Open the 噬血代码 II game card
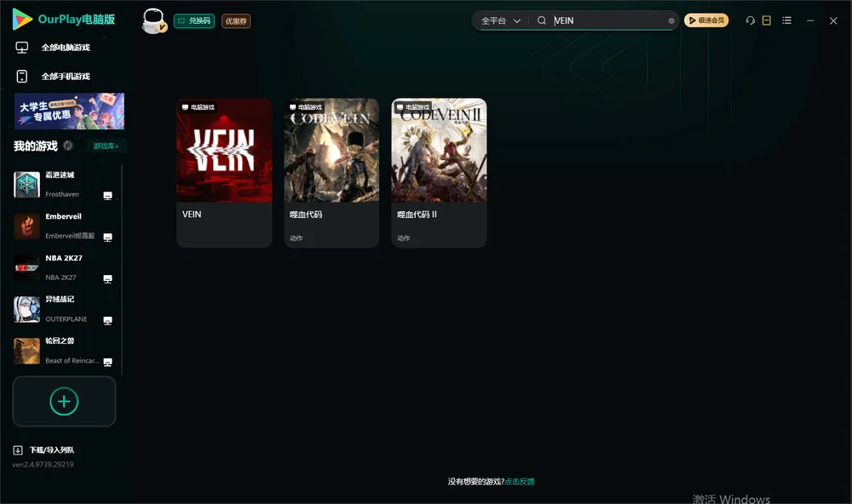852x504 pixels. pos(439,173)
